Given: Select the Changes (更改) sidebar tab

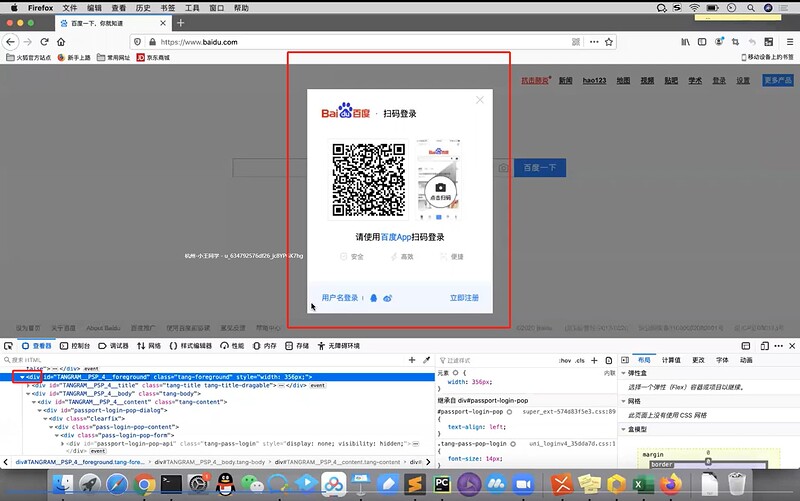Looking at the screenshot, I should click(x=698, y=360).
